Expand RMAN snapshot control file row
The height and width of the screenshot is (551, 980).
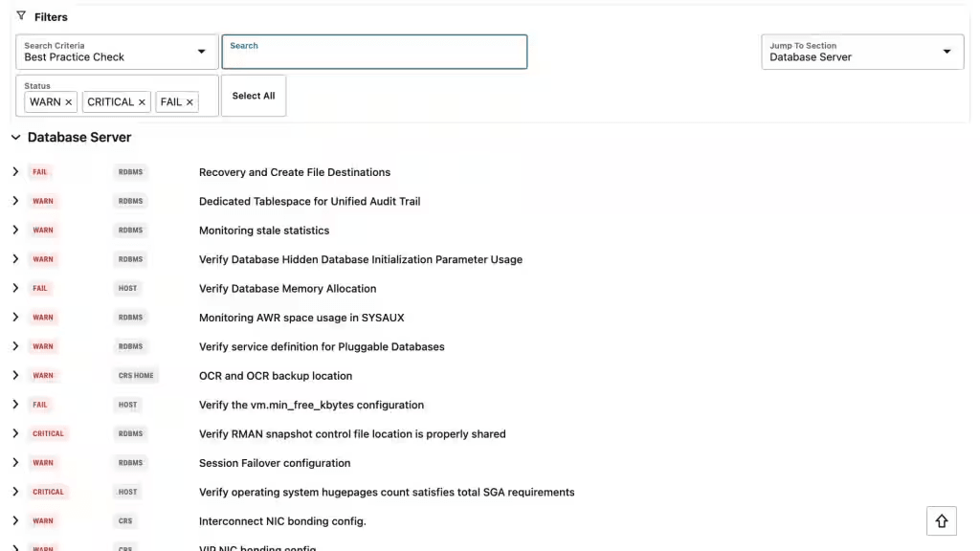pyautogui.click(x=15, y=433)
